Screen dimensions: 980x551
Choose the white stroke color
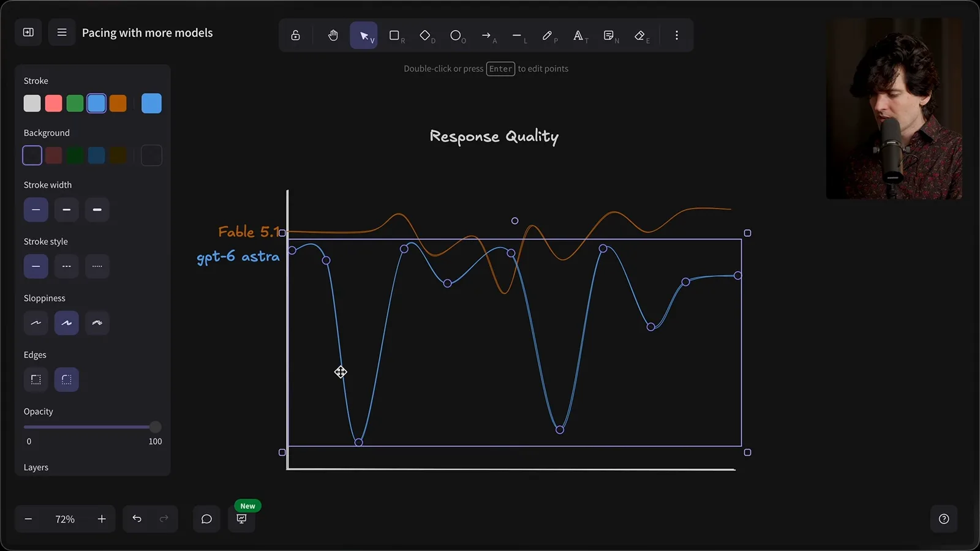pos(32,103)
